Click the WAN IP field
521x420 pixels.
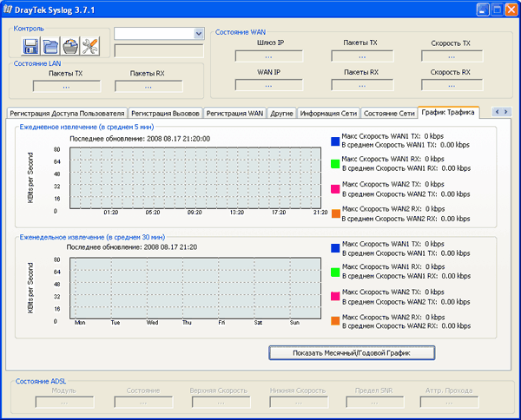click(269, 85)
